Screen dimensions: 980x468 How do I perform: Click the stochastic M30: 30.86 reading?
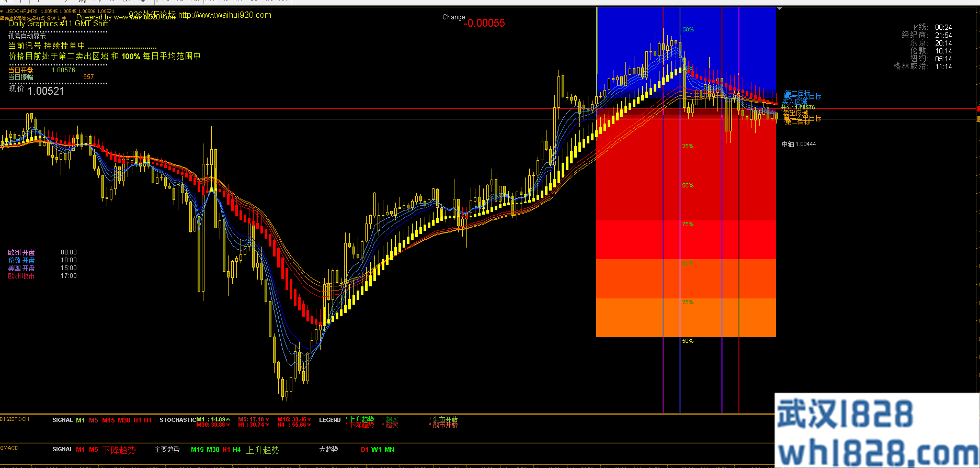(x=213, y=425)
